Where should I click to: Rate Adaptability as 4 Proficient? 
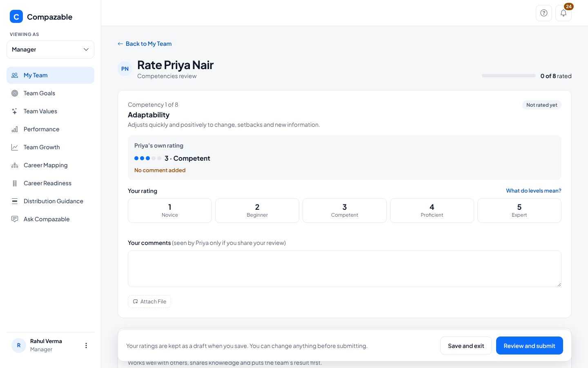pos(432,211)
